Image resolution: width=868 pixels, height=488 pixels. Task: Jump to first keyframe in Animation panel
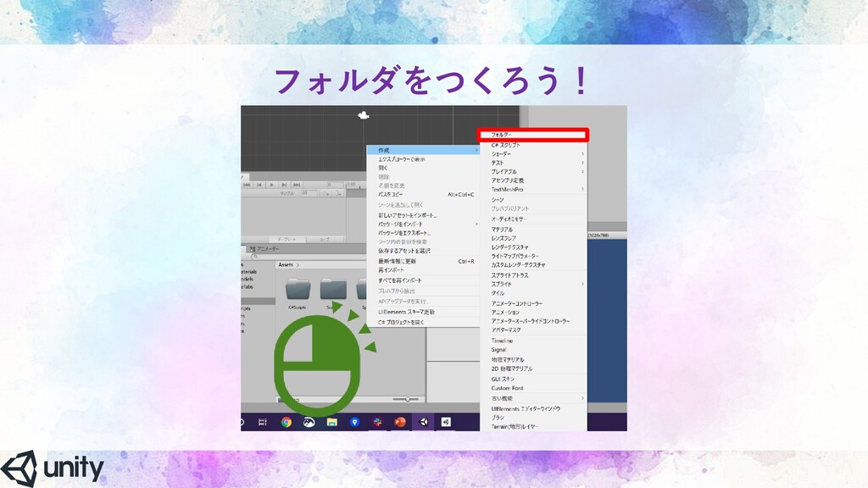(x=247, y=185)
